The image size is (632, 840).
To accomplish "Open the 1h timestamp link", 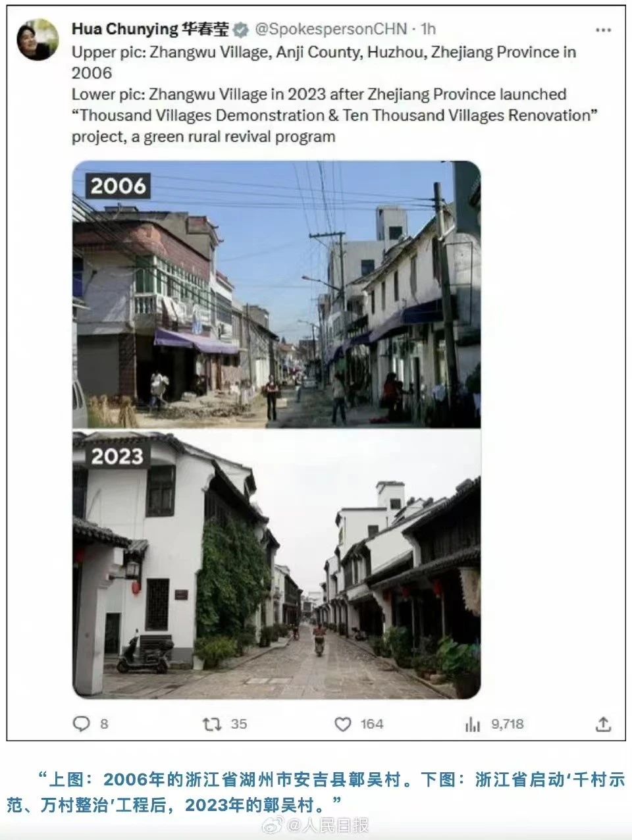I will [428, 30].
